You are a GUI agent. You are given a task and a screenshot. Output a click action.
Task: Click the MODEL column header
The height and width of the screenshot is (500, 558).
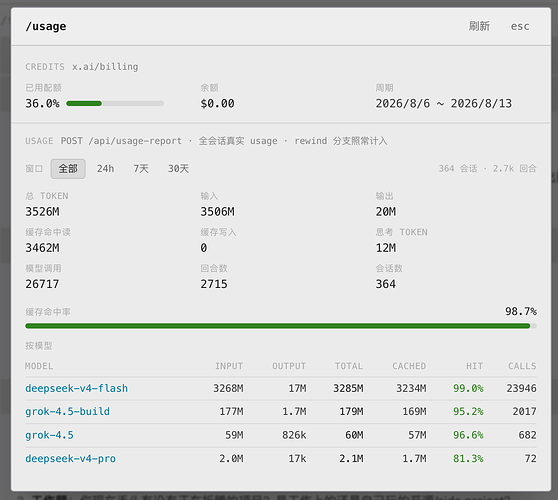(x=39, y=366)
